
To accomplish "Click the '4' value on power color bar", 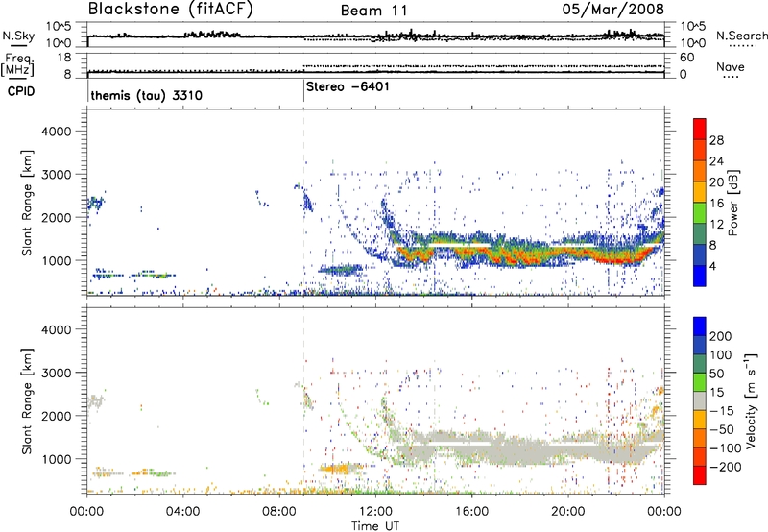I will (x=712, y=267).
